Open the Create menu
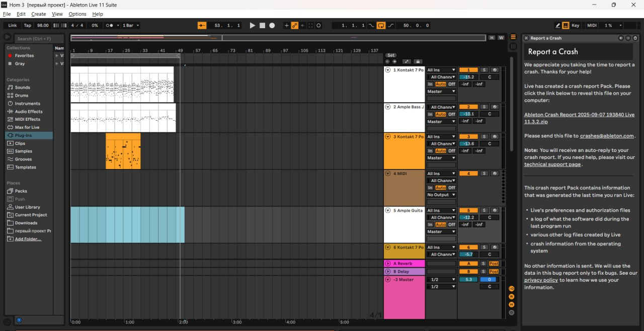 (x=39, y=14)
